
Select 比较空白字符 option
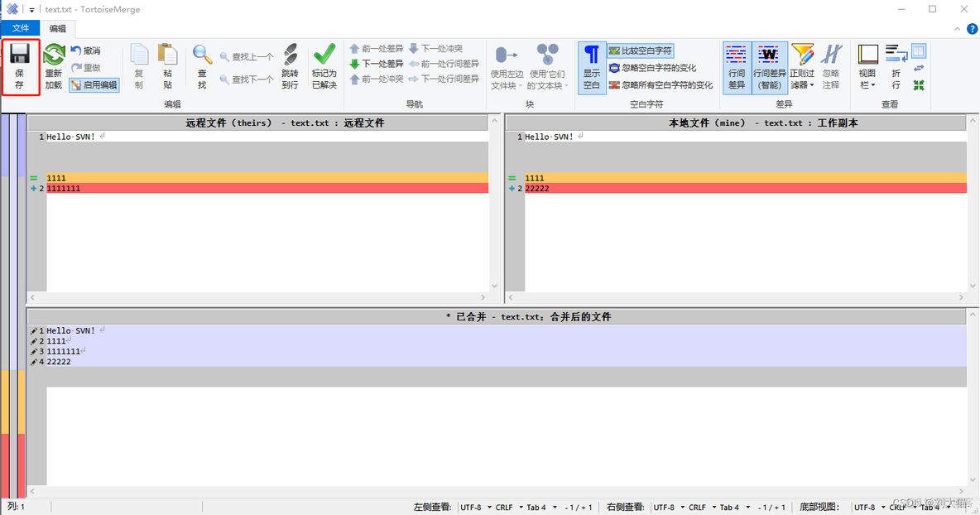click(641, 51)
